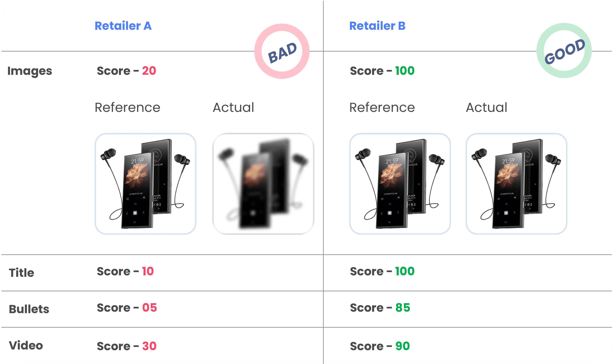614x364 pixels.
Task: Click the Video row label
Action: (x=26, y=345)
